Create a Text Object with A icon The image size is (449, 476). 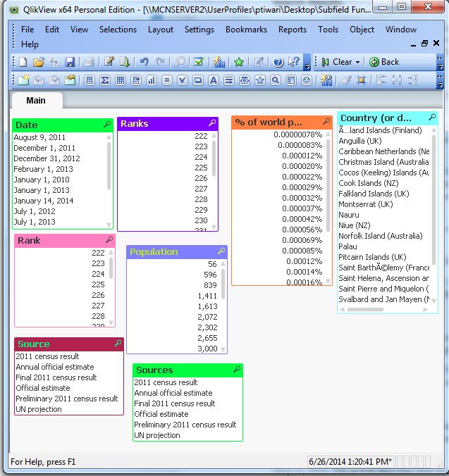214,80
